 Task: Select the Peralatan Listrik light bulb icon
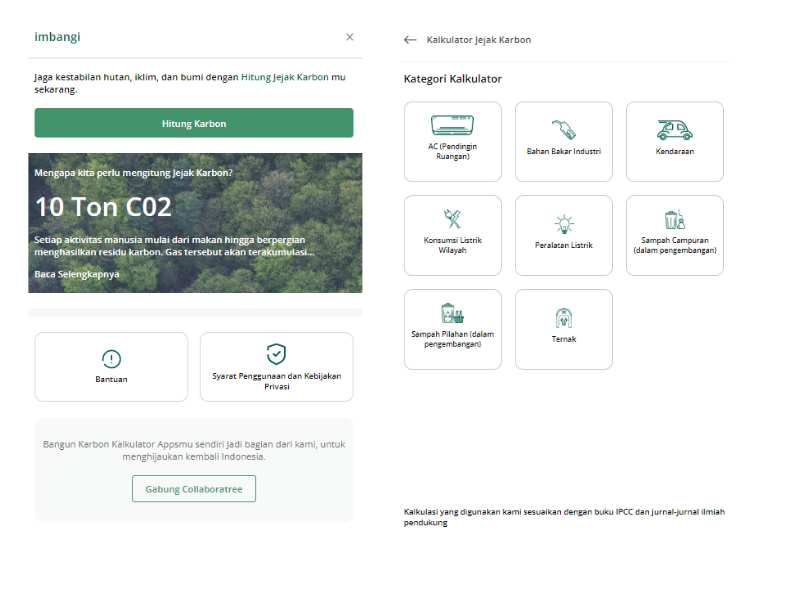(x=564, y=223)
